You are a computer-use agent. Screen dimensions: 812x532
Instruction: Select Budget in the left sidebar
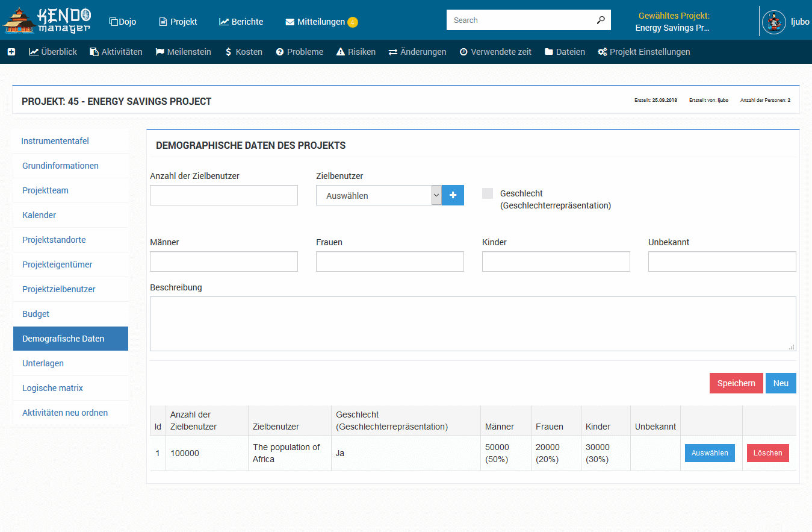coord(36,314)
